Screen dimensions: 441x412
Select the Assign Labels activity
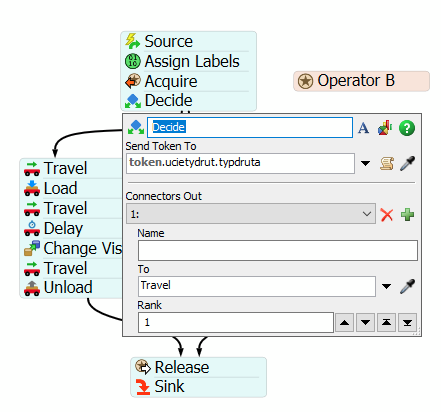(x=188, y=61)
